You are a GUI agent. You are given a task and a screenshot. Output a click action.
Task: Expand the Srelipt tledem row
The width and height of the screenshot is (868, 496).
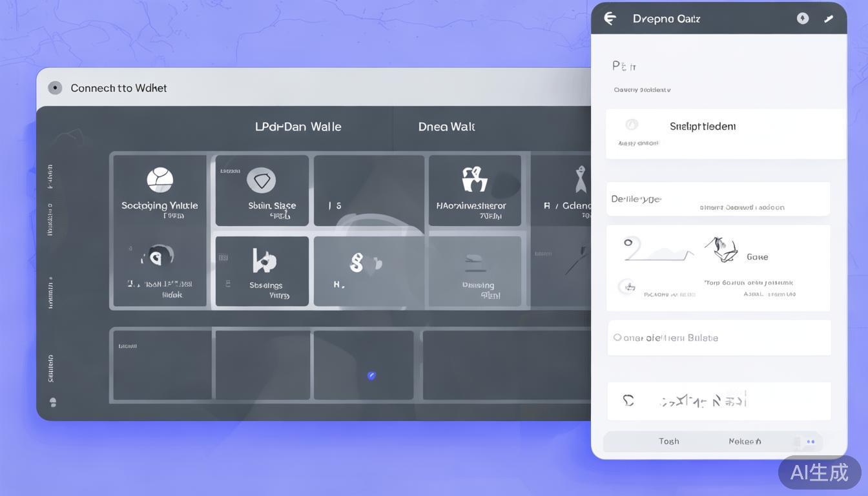click(725, 133)
